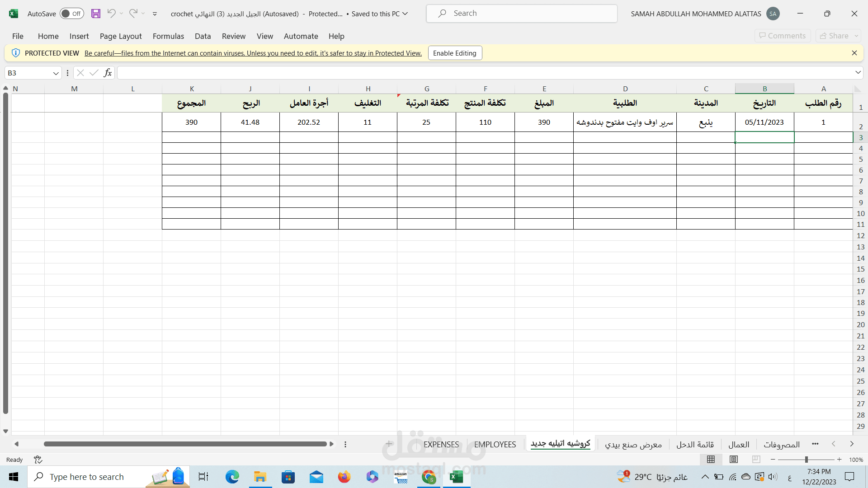Select the cell with city ينبع
Viewport: 868px width, 488px height.
click(x=706, y=122)
